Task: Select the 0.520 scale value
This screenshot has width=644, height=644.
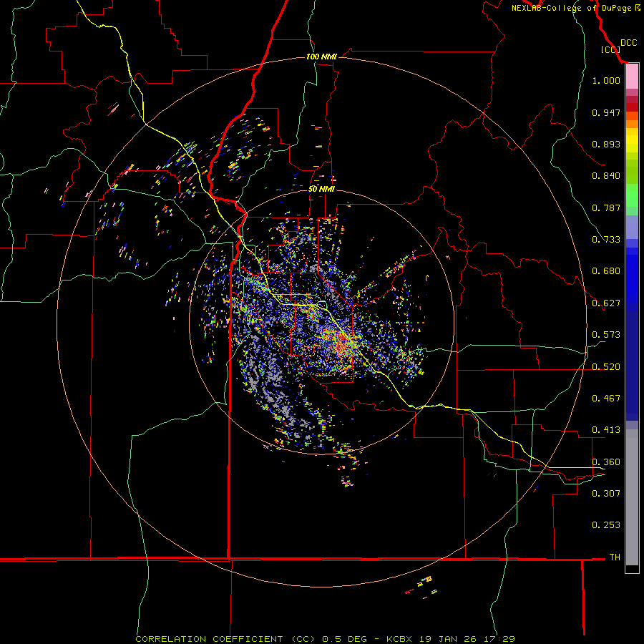Action: [x=606, y=367]
